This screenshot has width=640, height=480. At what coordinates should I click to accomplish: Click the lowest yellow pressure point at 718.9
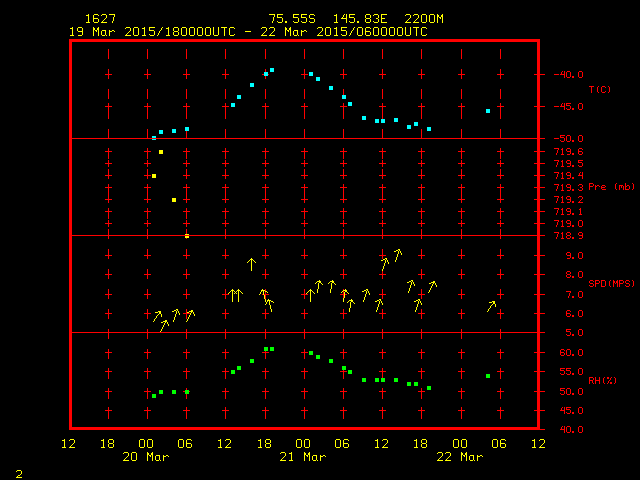coord(187,236)
